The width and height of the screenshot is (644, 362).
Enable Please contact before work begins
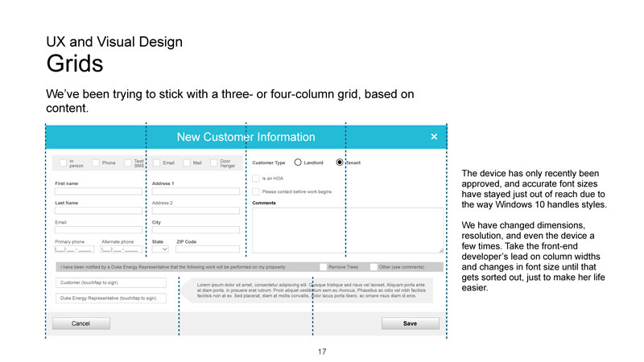[256, 191]
